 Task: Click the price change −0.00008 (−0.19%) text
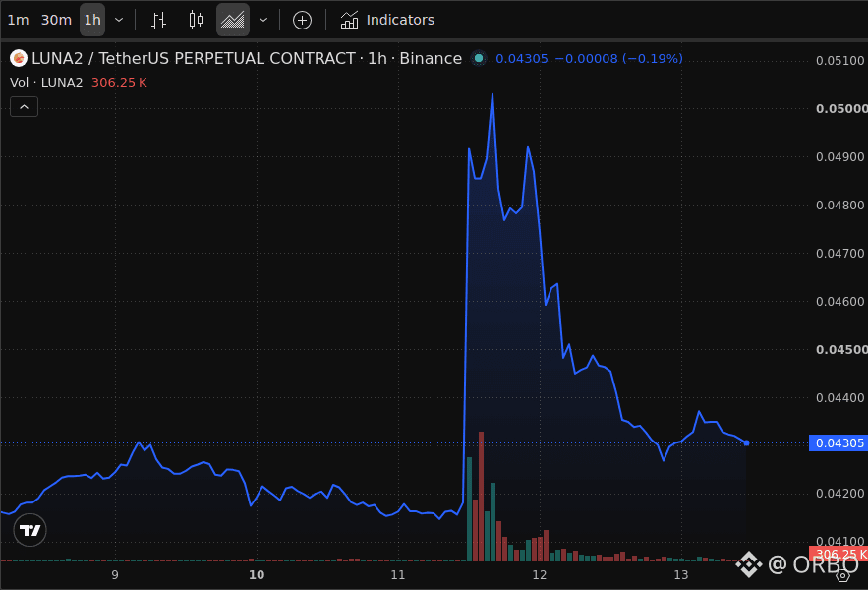[x=619, y=58]
